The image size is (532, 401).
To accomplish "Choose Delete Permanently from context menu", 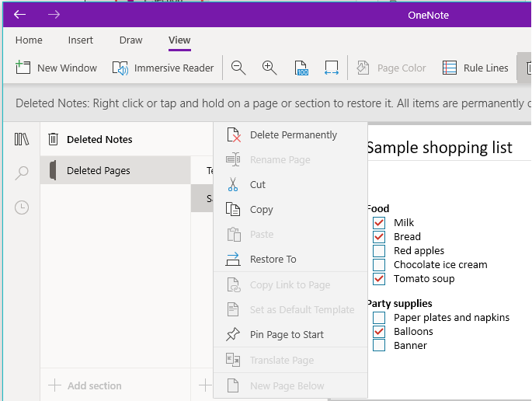I will click(290, 134).
